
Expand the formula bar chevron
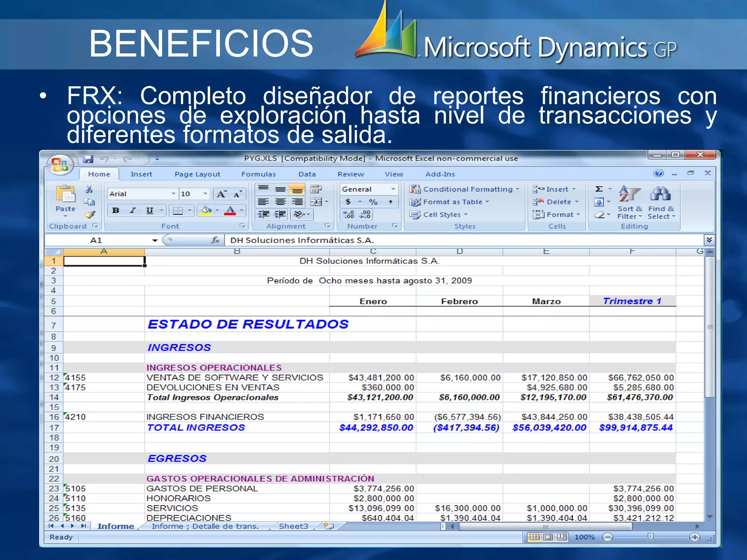coord(709,240)
